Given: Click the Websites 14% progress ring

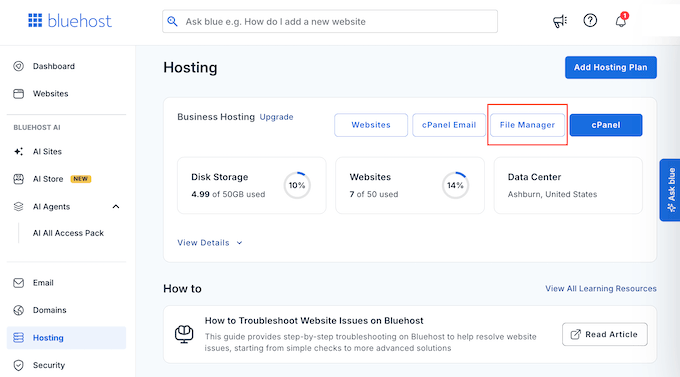Looking at the screenshot, I should pos(455,185).
